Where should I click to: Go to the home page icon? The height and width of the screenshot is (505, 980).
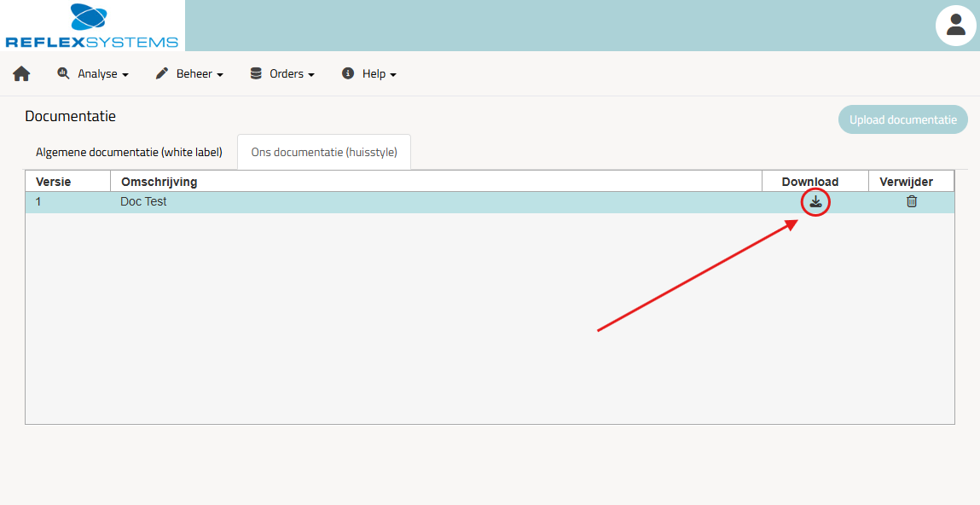click(x=21, y=73)
